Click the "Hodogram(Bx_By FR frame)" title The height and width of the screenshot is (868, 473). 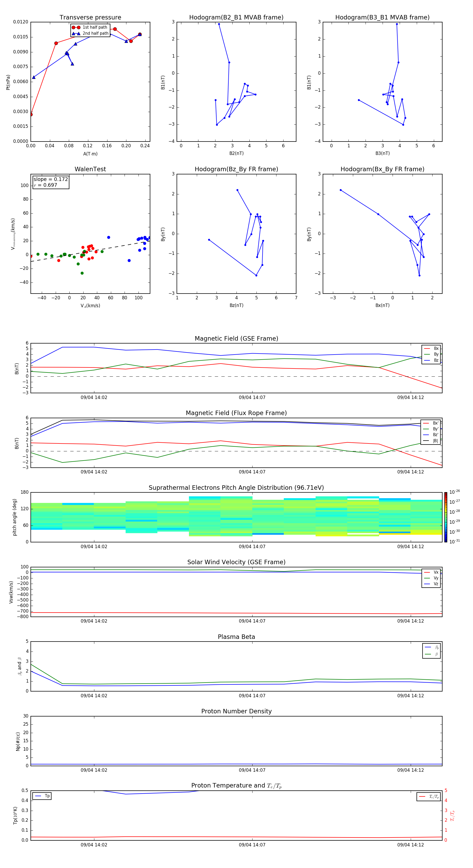[x=382, y=169]
